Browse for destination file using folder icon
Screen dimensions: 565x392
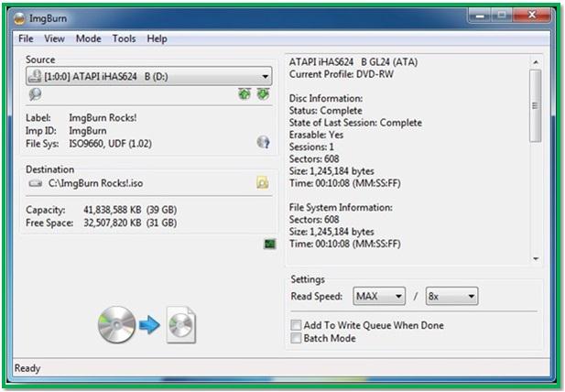[x=262, y=183]
